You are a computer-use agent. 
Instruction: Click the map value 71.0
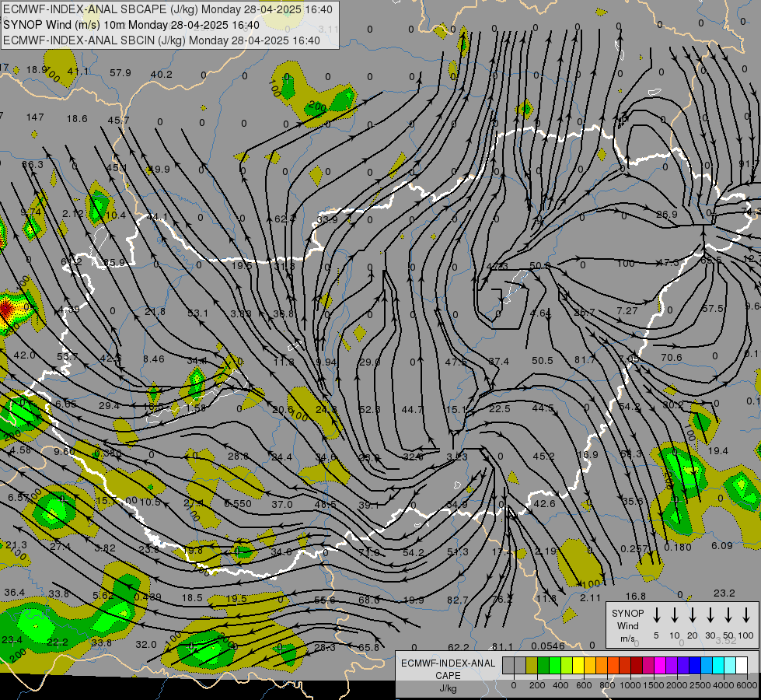pos(370,552)
